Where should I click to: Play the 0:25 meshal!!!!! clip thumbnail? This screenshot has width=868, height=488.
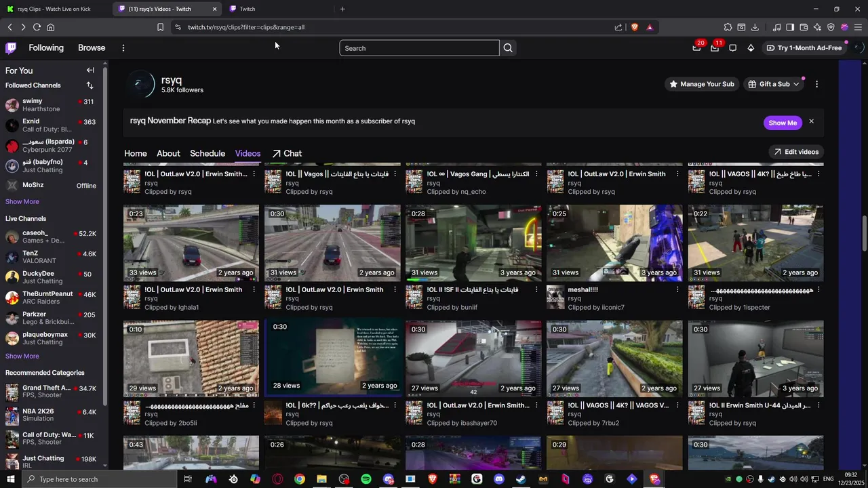tap(614, 243)
